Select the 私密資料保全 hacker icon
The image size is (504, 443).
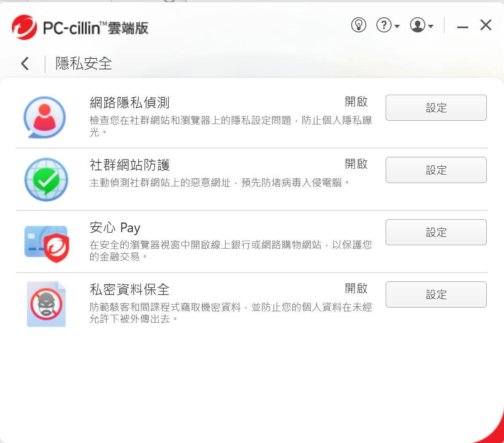click(46, 304)
